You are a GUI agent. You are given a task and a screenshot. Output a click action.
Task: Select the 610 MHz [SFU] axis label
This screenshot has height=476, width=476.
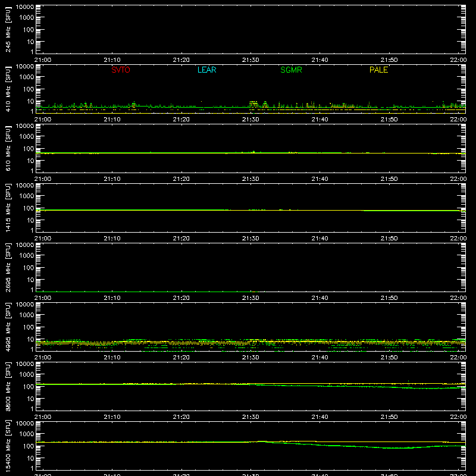8,148
